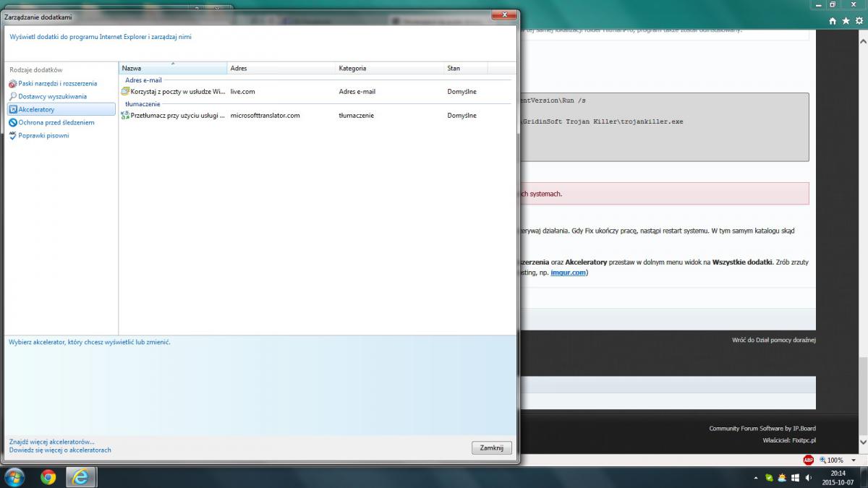Show hidden system tray icons
The width and height of the screenshot is (868, 488).
point(756,478)
